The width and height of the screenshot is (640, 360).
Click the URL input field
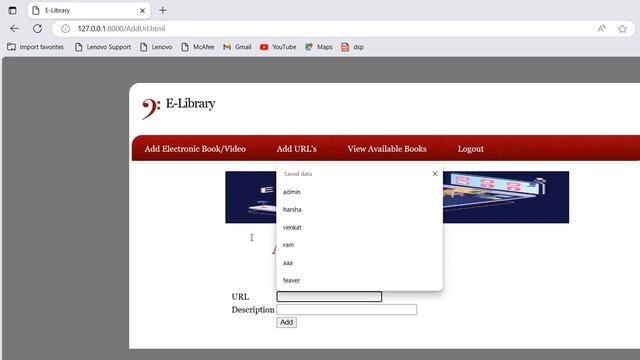point(329,297)
